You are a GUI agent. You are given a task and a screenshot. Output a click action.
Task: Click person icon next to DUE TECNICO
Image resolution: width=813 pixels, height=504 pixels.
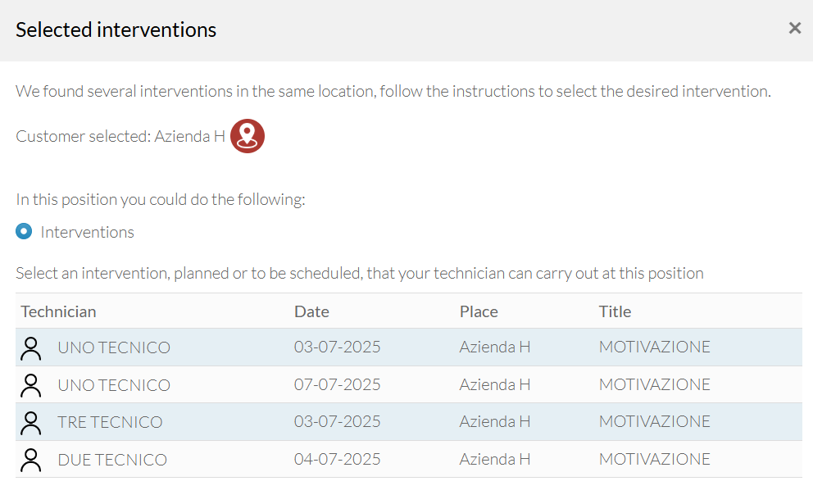tap(30, 460)
